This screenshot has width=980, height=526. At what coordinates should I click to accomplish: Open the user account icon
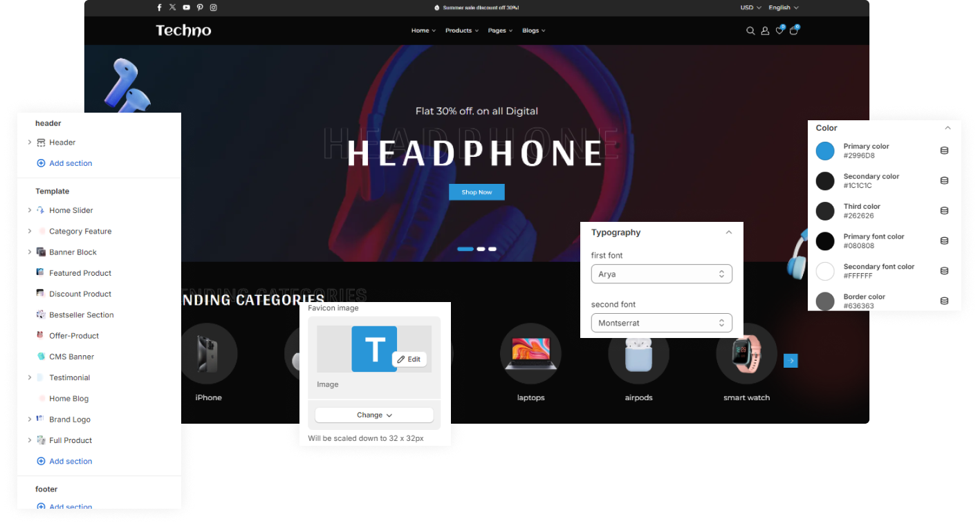coord(765,31)
